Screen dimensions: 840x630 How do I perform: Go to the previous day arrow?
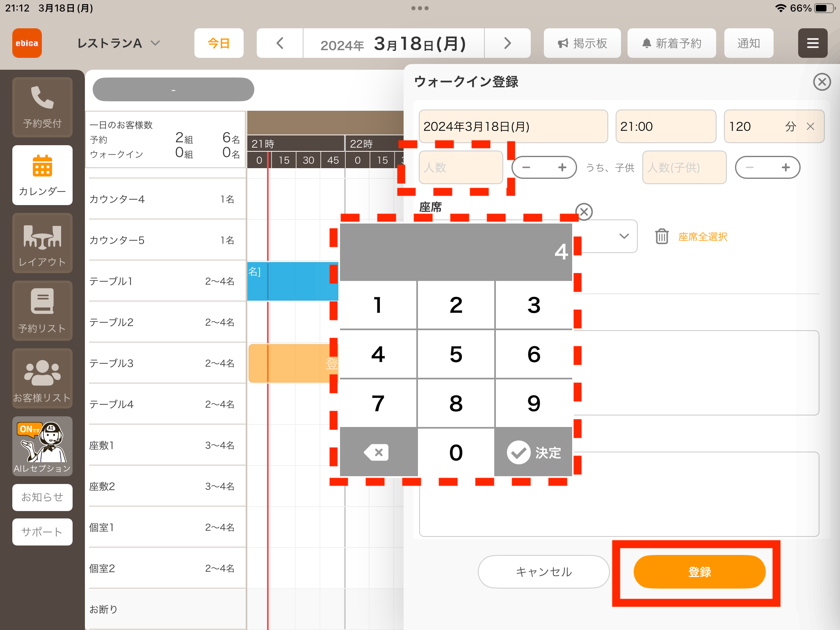pyautogui.click(x=280, y=43)
